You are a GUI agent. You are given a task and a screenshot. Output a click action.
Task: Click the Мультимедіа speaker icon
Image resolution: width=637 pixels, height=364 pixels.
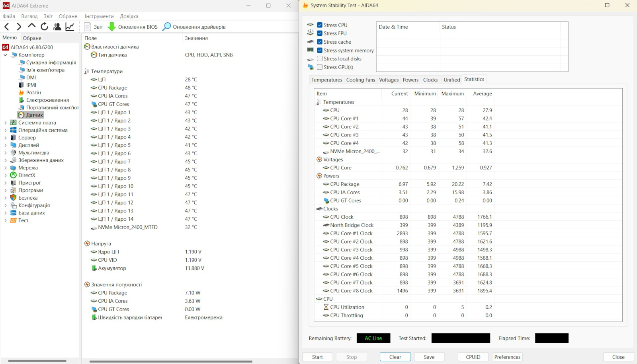pyautogui.click(x=14, y=153)
